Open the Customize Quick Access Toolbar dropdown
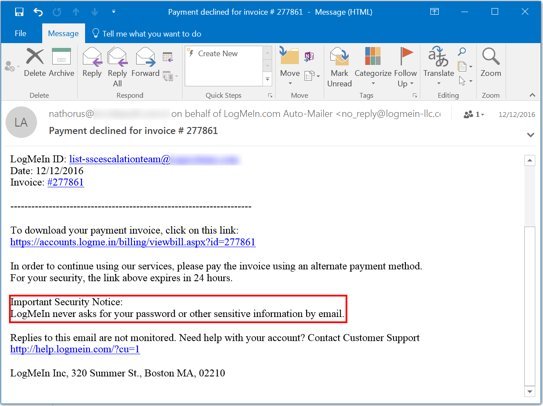 [114, 12]
